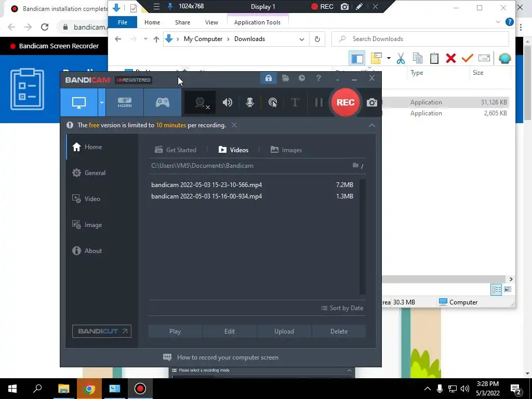Switch to Videos tab
The width and height of the screenshot is (532, 399).
pyautogui.click(x=233, y=150)
